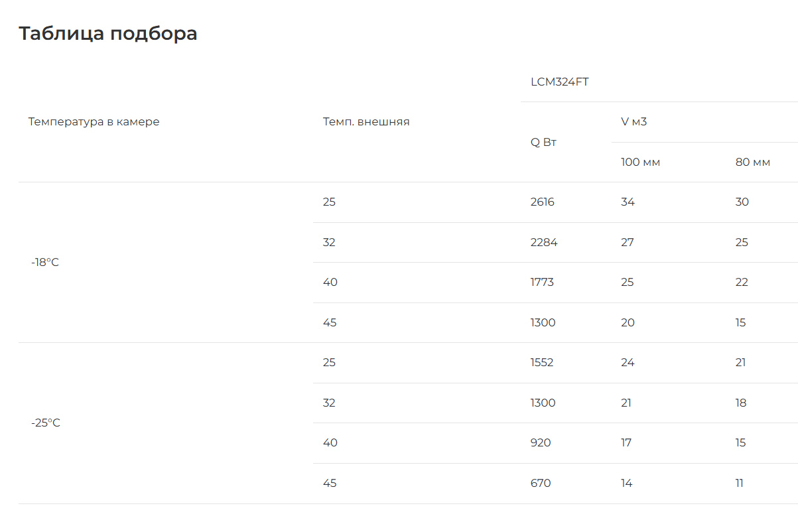Click the volume value 30 cell
Image resolution: width=798 pixels, height=532 pixels.
(x=742, y=202)
